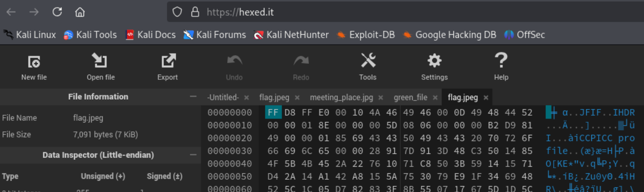Viewport: 644px width, 192px height.
Task: Close the meeting_place.jpg tab
Action: click(x=381, y=98)
